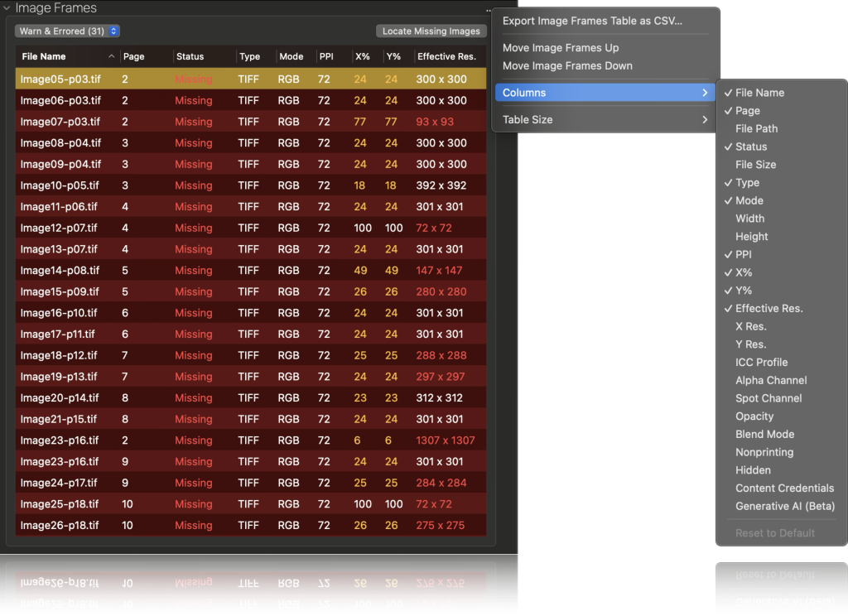Select the Image07-p03.tif row
This screenshot has height=616, width=848.
pyautogui.click(x=250, y=122)
